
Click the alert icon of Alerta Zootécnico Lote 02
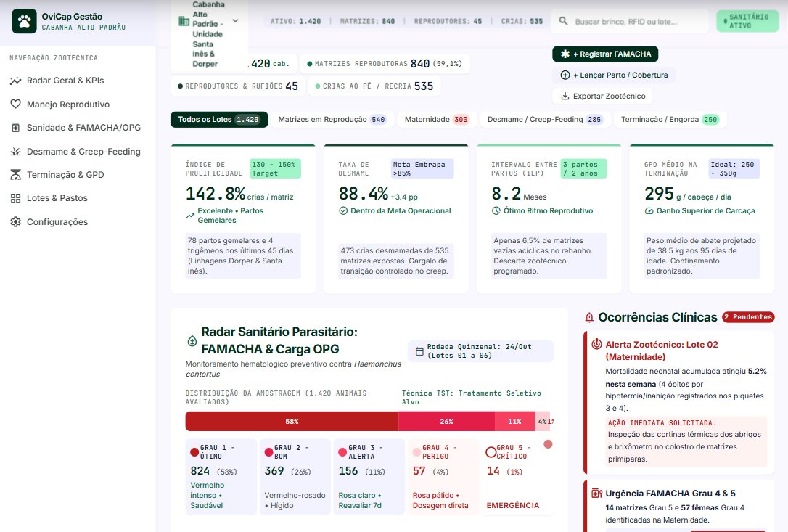596,345
